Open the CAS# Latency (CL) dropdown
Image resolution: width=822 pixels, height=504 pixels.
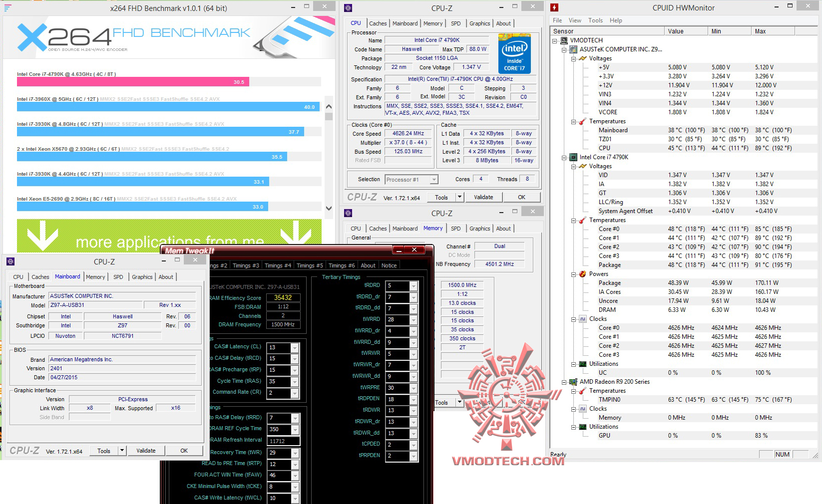295,348
